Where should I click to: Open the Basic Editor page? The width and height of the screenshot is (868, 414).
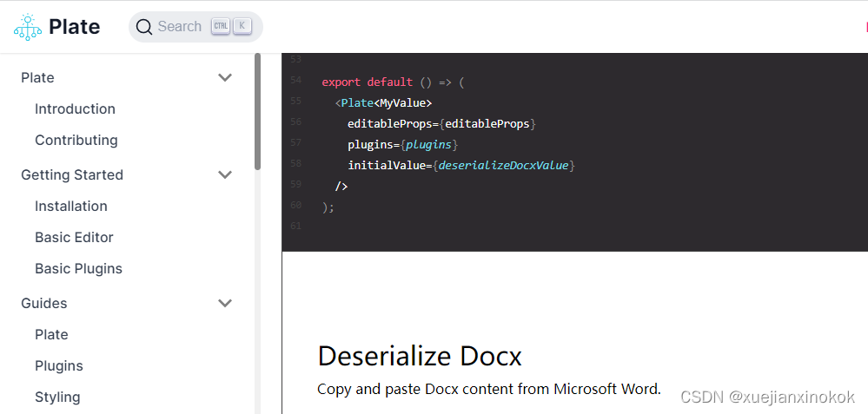(x=74, y=238)
